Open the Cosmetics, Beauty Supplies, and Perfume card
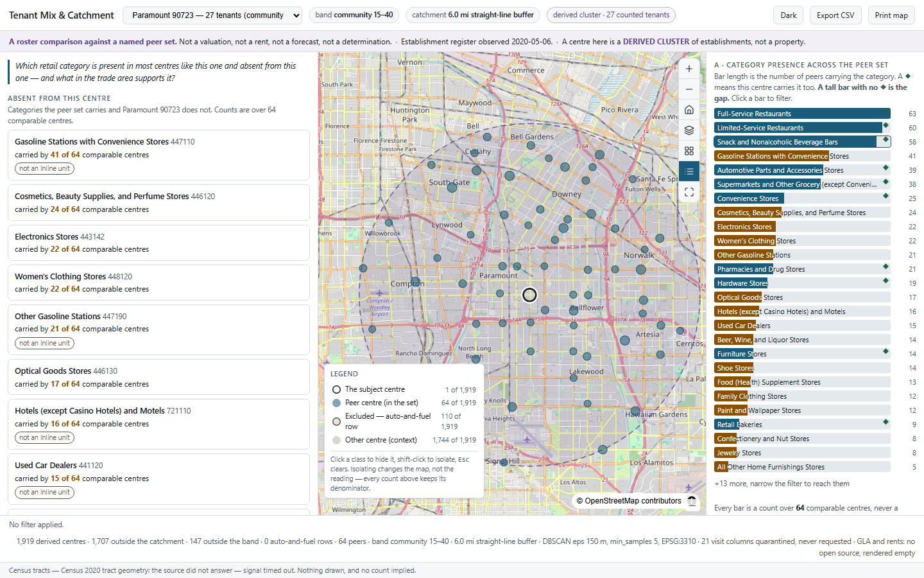Screen dimensions: 924x578 pos(158,203)
